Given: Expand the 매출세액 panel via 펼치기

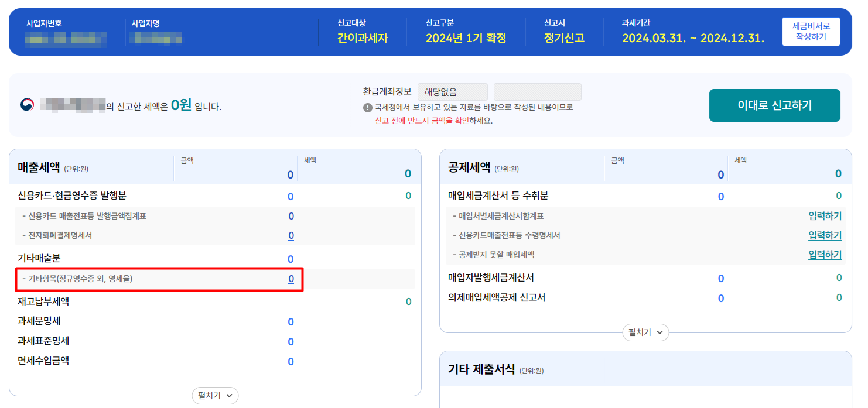Looking at the screenshot, I should pos(215,396).
